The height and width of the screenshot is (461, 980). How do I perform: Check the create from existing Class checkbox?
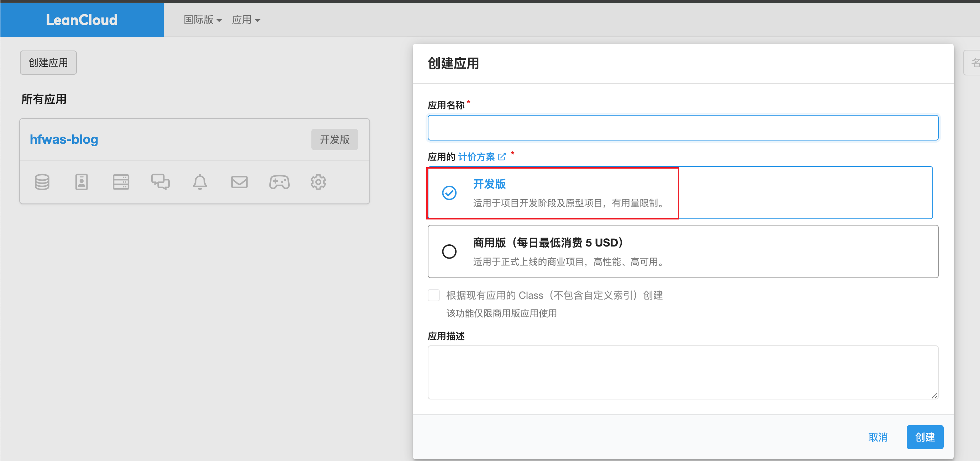[x=434, y=295]
